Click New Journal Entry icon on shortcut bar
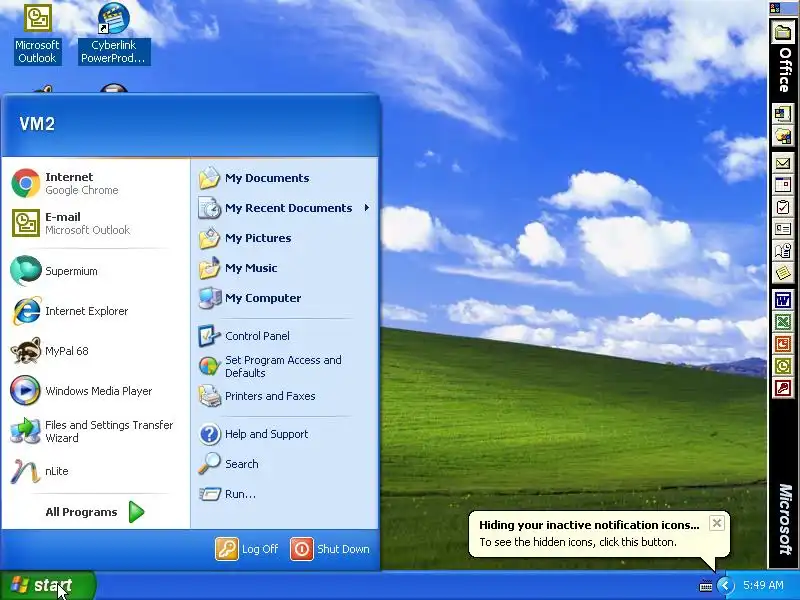Screen dimensions: 800x600 pyautogui.click(x=783, y=251)
